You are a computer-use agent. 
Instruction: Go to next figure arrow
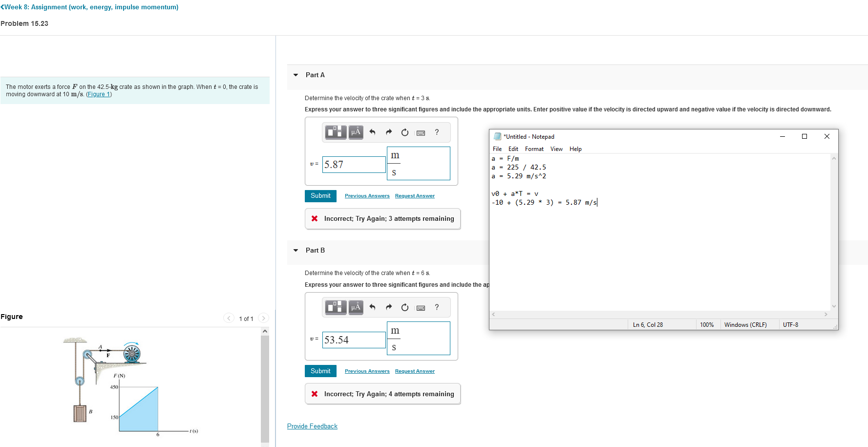263,318
